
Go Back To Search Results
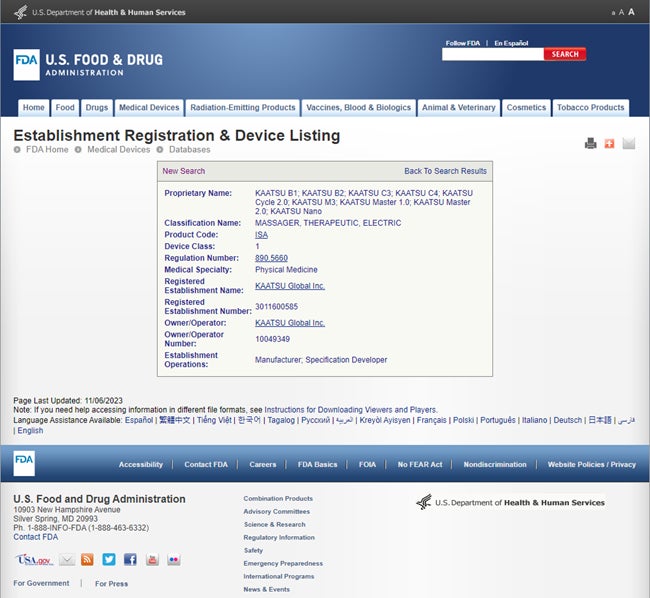coord(445,171)
